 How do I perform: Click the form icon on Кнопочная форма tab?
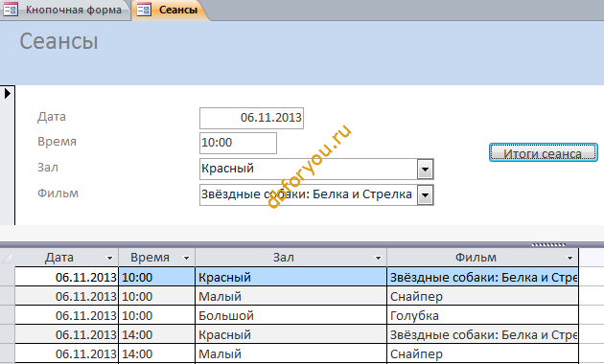coord(11,10)
